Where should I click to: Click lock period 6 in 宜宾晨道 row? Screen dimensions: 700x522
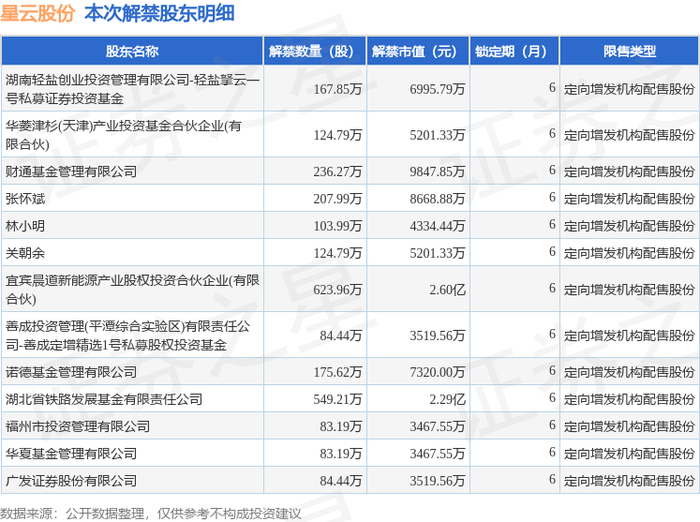pos(552,288)
